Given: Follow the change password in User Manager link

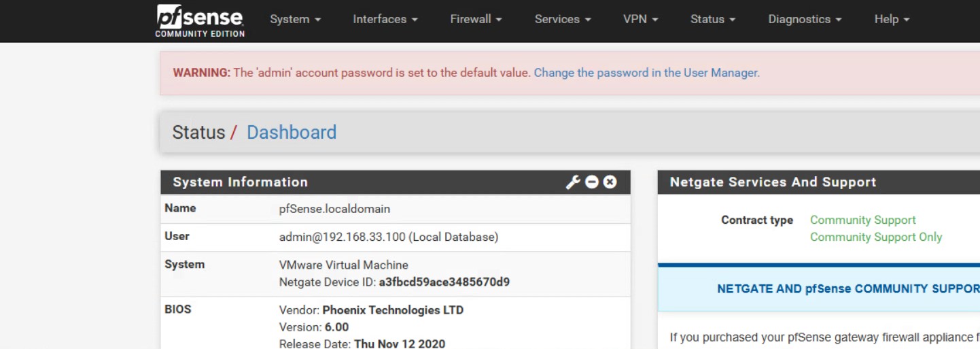Looking at the screenshot, I should click(x=646, y=73).
